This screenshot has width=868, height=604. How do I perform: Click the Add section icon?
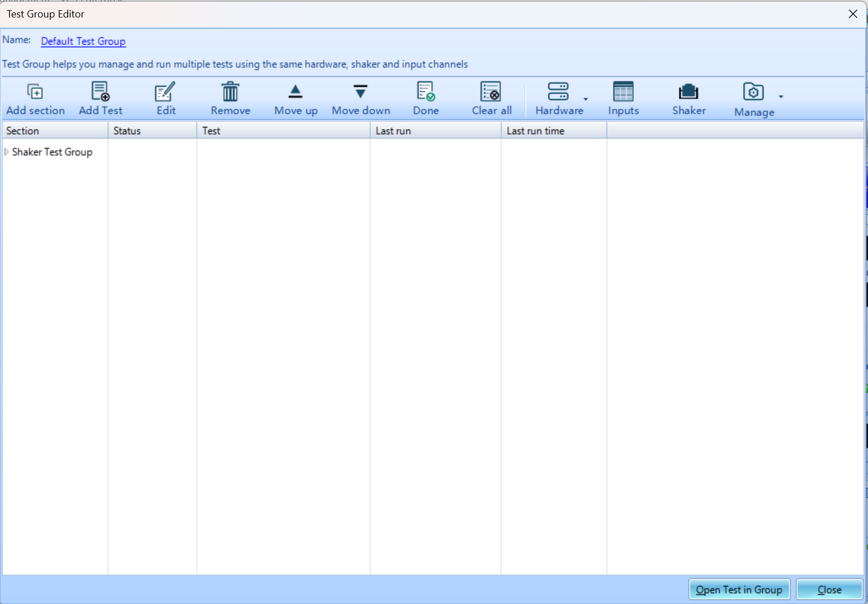35,92
